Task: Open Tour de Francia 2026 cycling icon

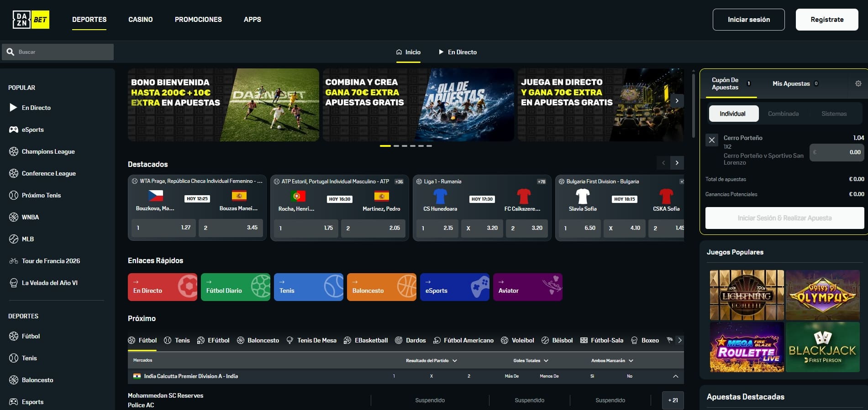Action: click(x=14, y=261)
